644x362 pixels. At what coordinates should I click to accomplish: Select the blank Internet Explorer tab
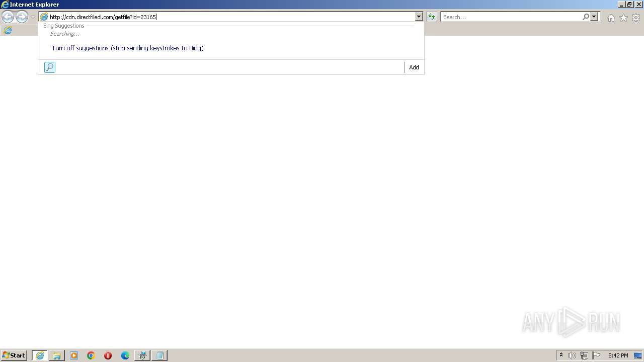8,30
